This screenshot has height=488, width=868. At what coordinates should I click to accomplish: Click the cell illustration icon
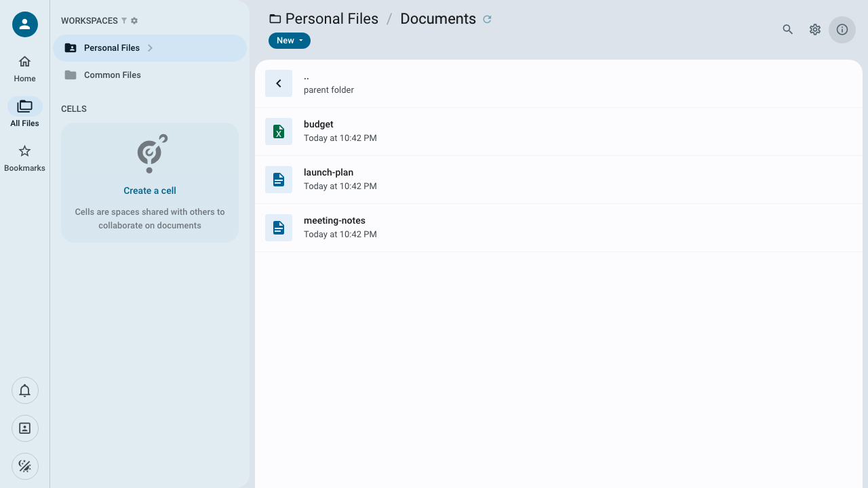[x=152, y=153]
